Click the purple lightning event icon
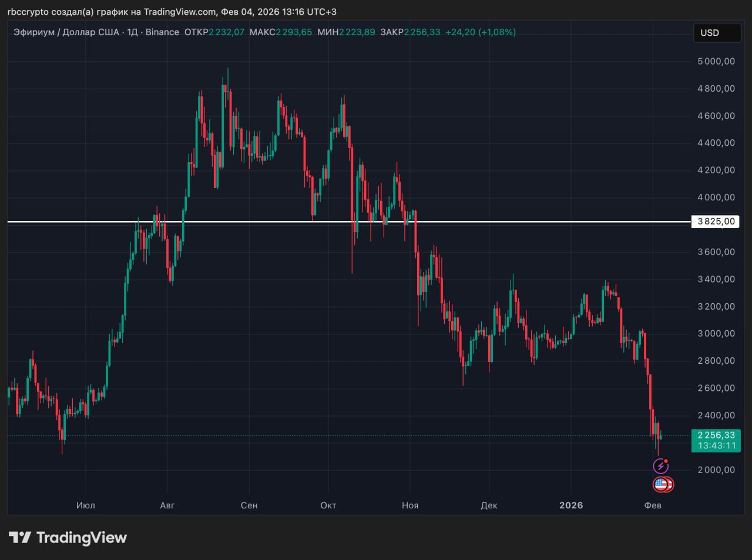This screenshot has width=752, height=560. pos(661,467)
